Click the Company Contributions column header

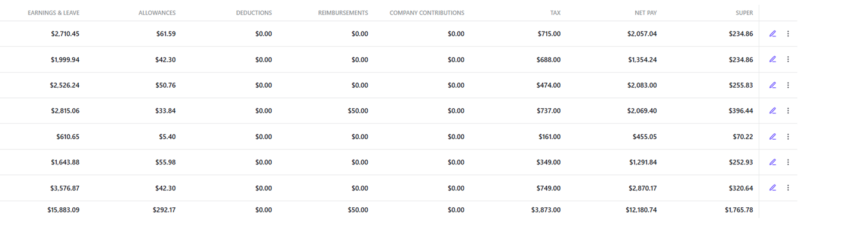[427, 13]
